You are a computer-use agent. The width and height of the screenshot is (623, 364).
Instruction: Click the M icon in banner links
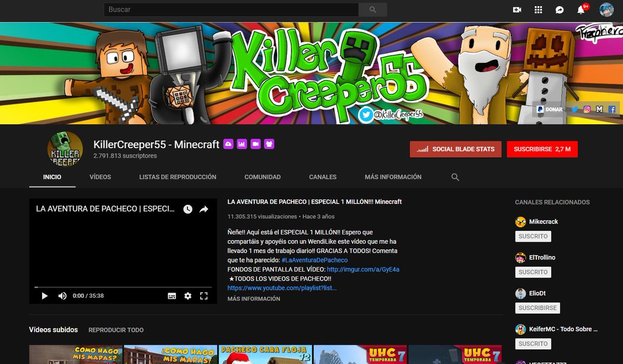[x=600, y=109]
